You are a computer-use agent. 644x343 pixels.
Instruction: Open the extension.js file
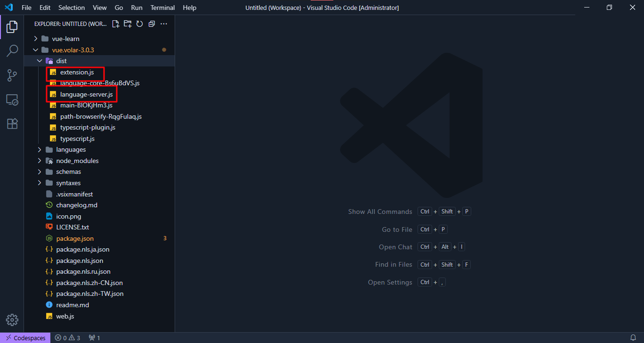click(x=77, y=72)
